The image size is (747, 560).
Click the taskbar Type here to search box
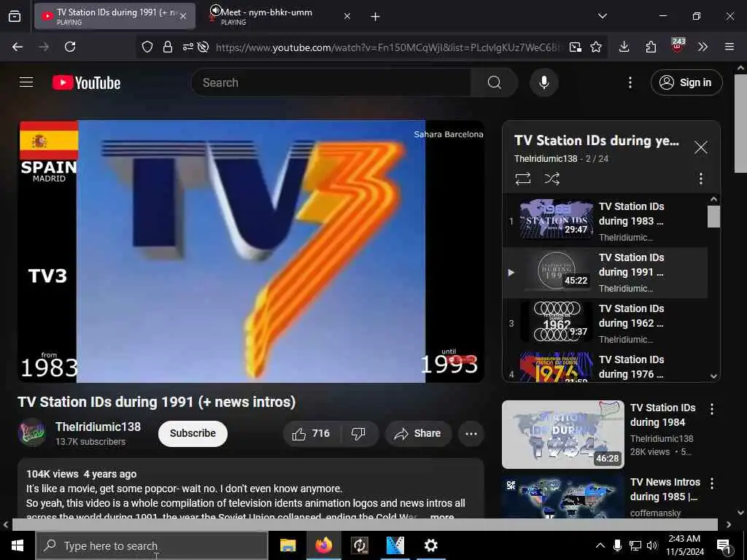152,545
